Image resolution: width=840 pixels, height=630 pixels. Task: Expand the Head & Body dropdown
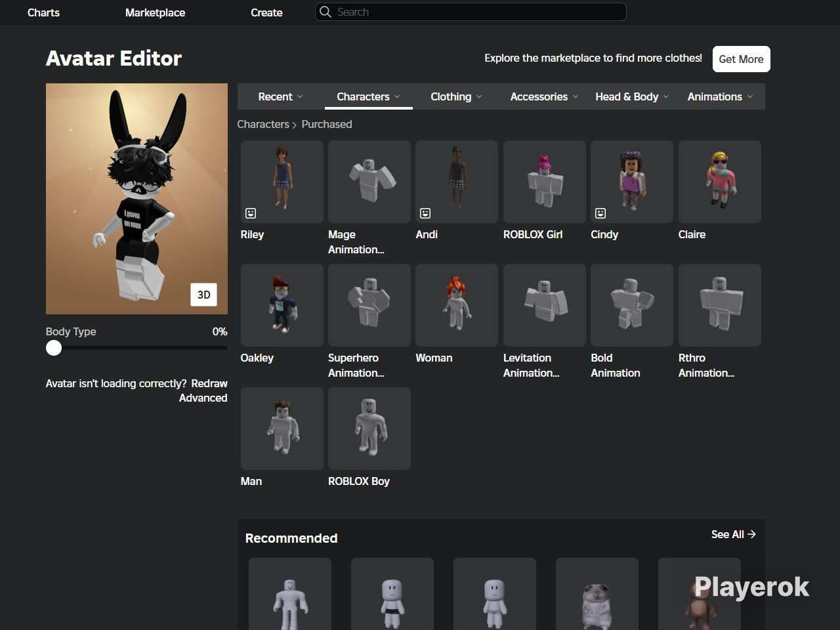632,96
